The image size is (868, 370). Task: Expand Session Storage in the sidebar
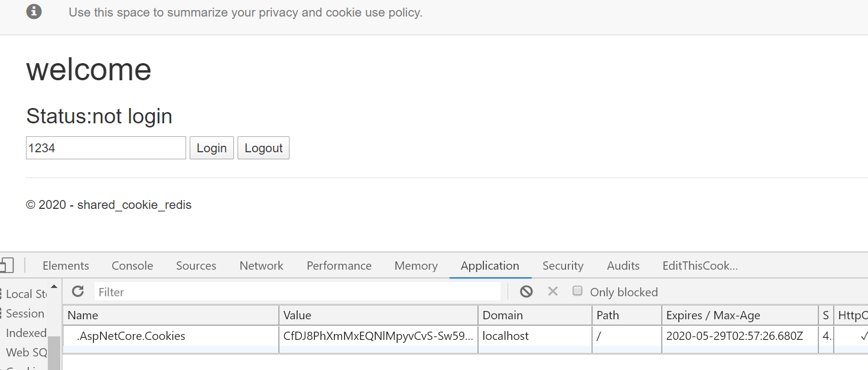24,313
